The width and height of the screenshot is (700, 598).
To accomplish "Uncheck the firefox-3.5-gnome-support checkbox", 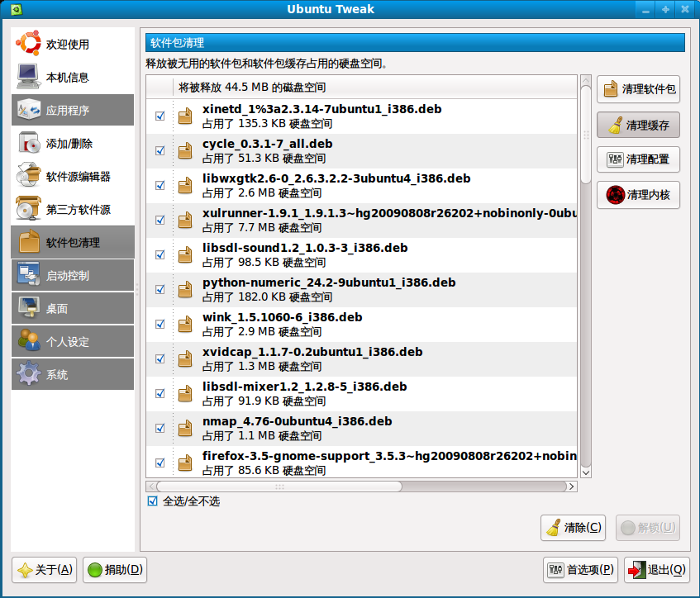I will click(x=160, y=463).
